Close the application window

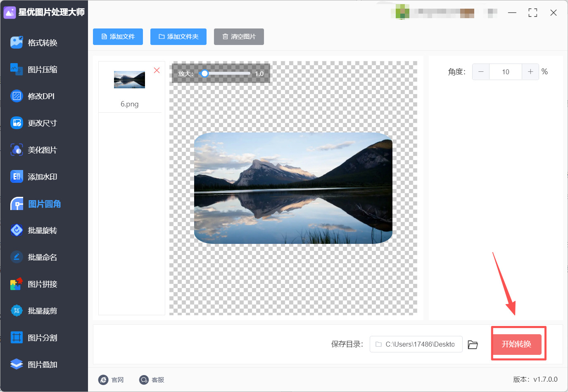554,13
